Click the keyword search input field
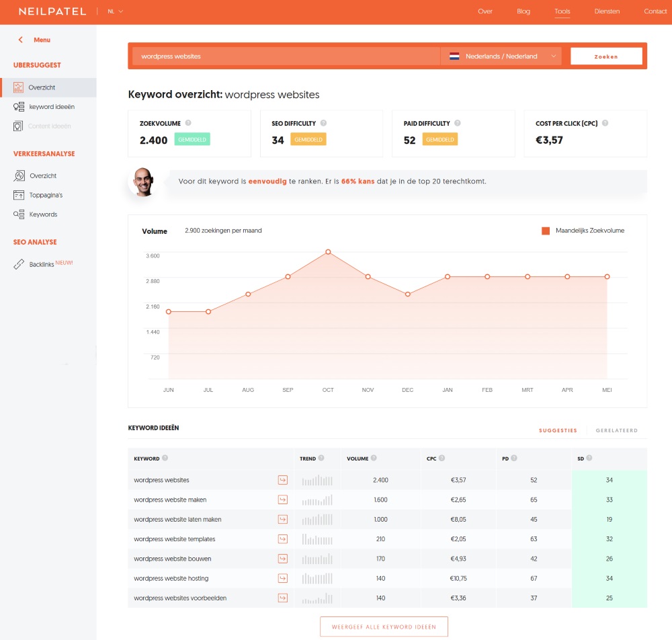672x640 pixels. pyautogui.click(x=286, y=56)
